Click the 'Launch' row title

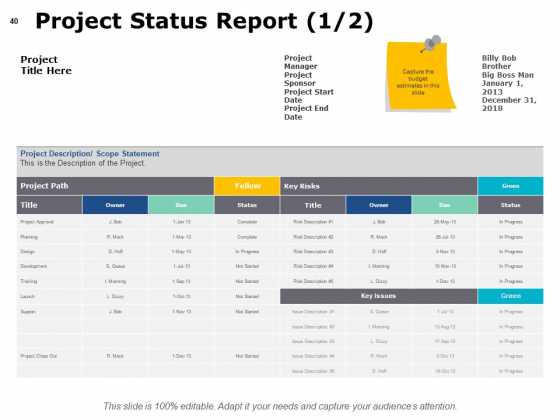28,296
